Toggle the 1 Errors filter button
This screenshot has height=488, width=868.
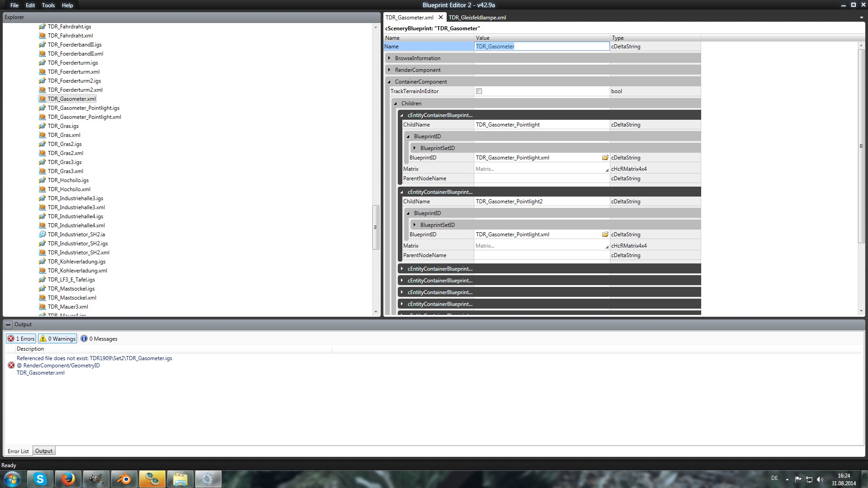coord(21,338)
